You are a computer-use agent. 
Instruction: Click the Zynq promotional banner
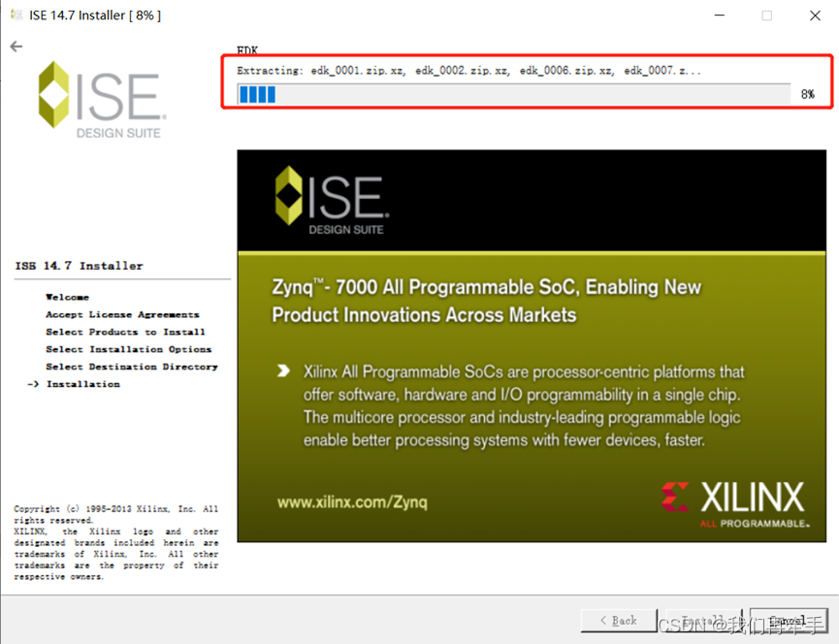tap(532, 346)
